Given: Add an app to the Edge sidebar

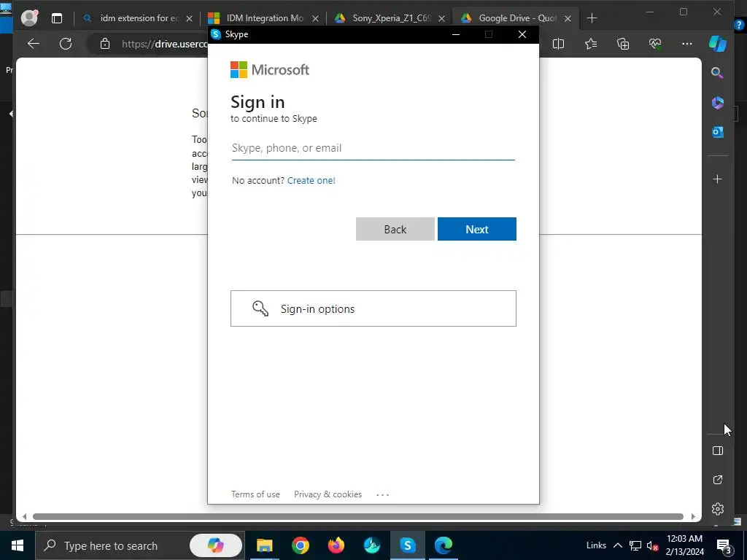Looking at the screenshot, I should [x=718, y=179].
